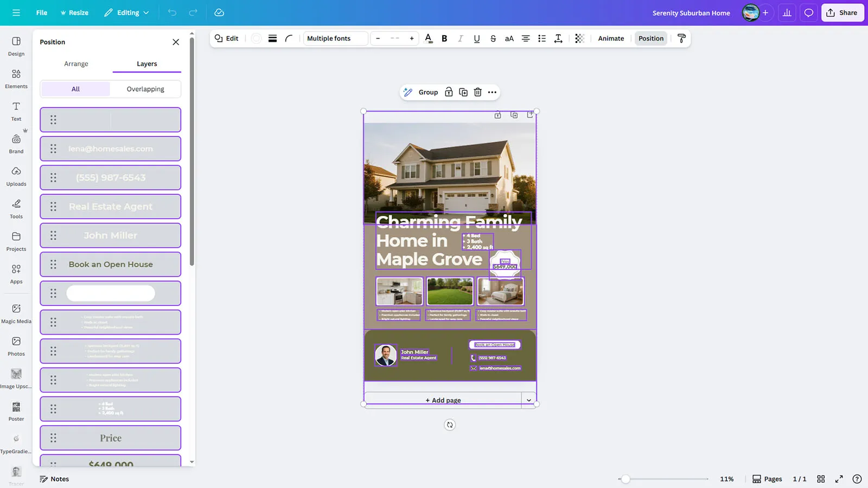Open the Elements sidebar panel
Screen dimensions: 868x488
[x=16, y=79]
